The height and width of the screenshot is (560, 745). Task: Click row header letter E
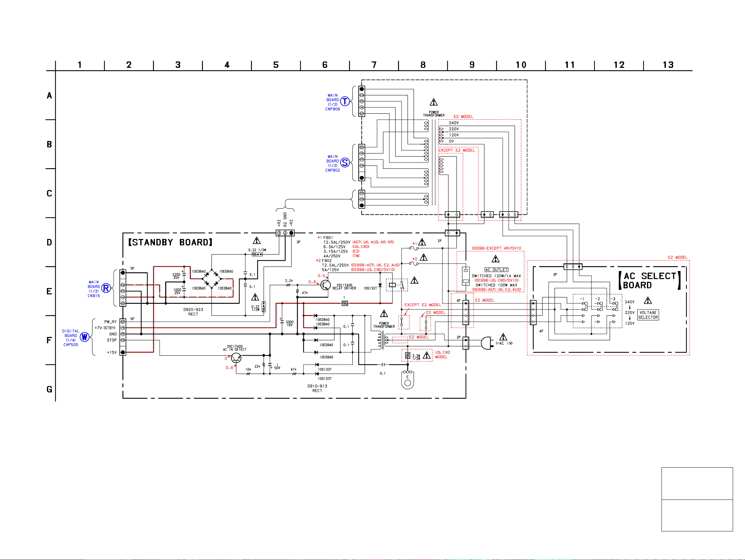click(49, 291)
